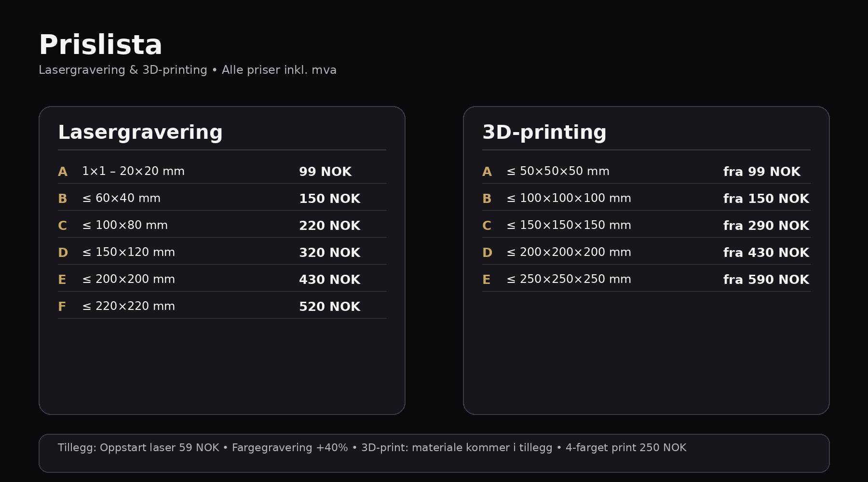Click the 430 NOK laser price for 200×200

329,280
